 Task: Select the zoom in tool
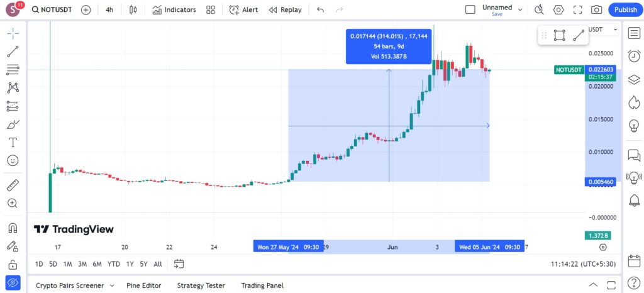[13, 203]
